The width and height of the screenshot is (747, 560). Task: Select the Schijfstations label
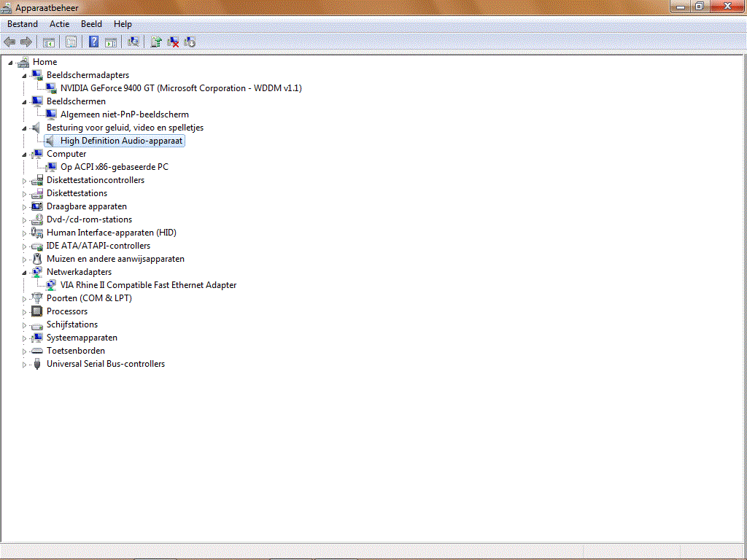click(72, 324)
